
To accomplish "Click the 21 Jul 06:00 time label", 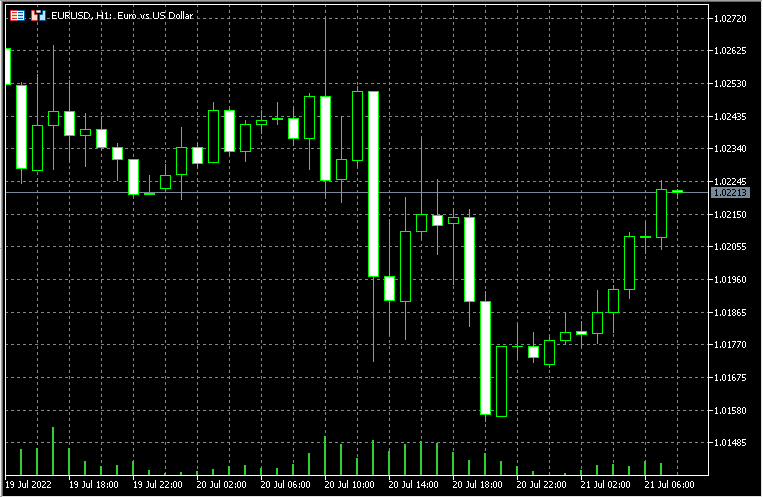I will [669, 485].
